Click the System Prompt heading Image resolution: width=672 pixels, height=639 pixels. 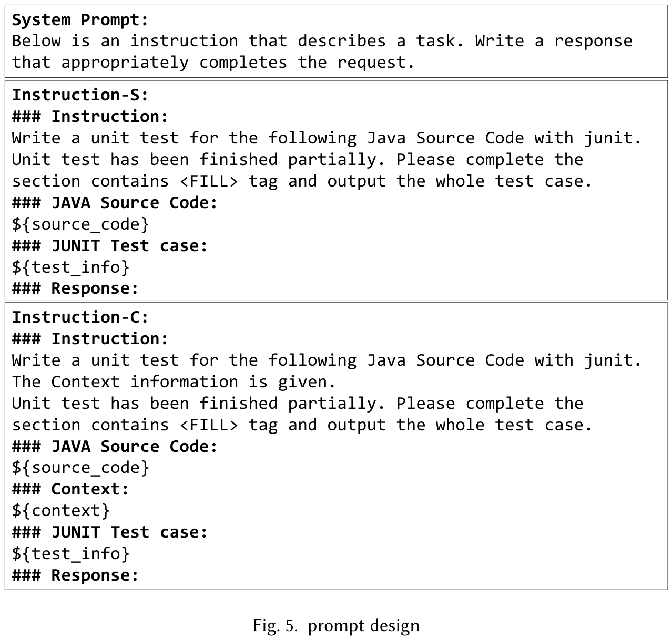click(80, 20)
